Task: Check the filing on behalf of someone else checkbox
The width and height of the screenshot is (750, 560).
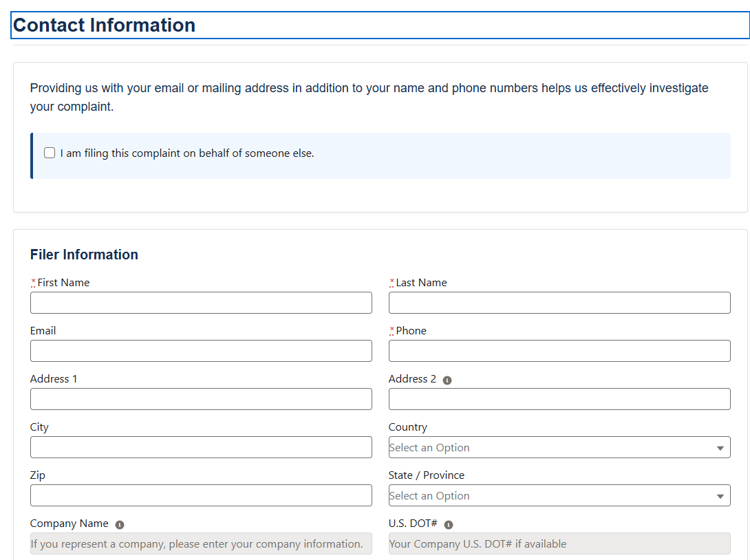Action: point(50,153)
